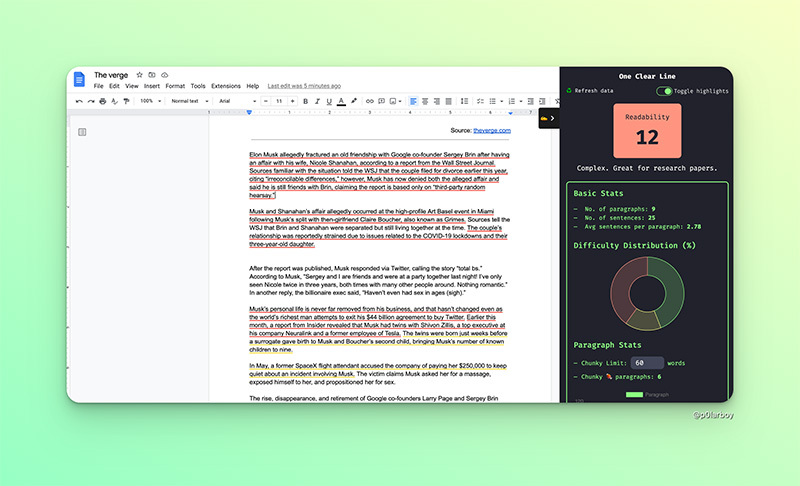Image resolution: width=800 pixels, height=486 pixels.
Task: Click the Chunky Limit field showing 60
Action: tap(647, 363)
